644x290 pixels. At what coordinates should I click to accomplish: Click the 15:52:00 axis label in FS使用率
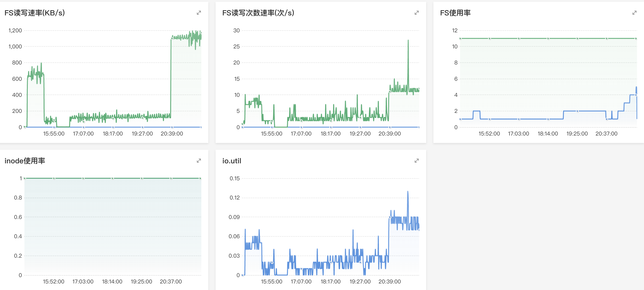point(489,134)
